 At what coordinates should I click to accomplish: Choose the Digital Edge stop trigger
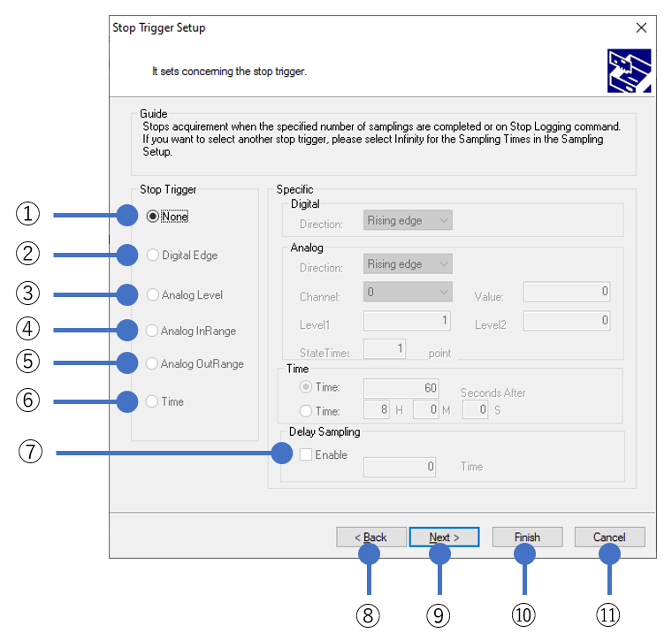(154, 255)
